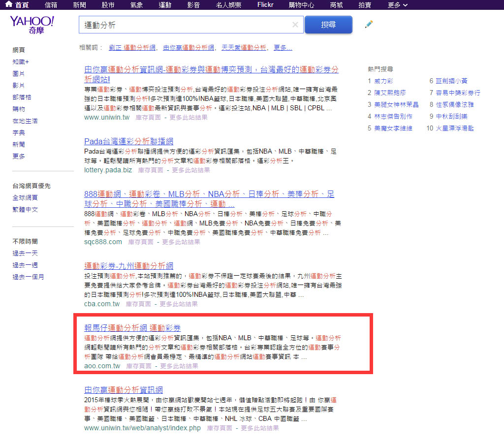
Task: Open 新聞 in the top navigation bar
Action: 79,5
